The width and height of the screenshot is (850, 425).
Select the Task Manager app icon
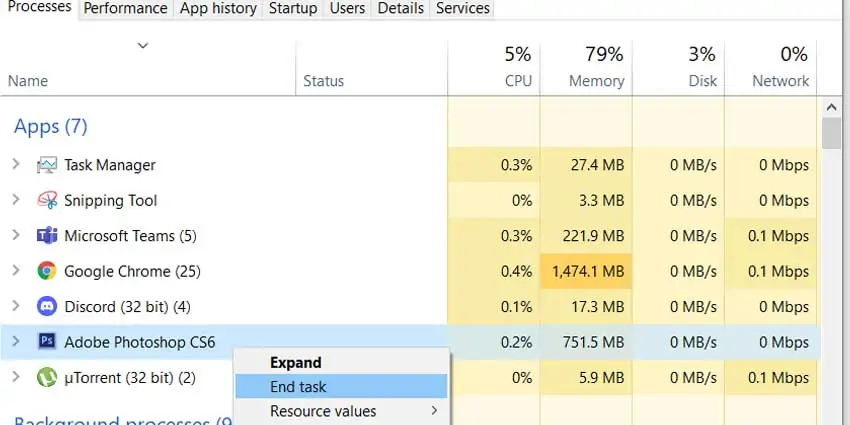coord(47,165)
